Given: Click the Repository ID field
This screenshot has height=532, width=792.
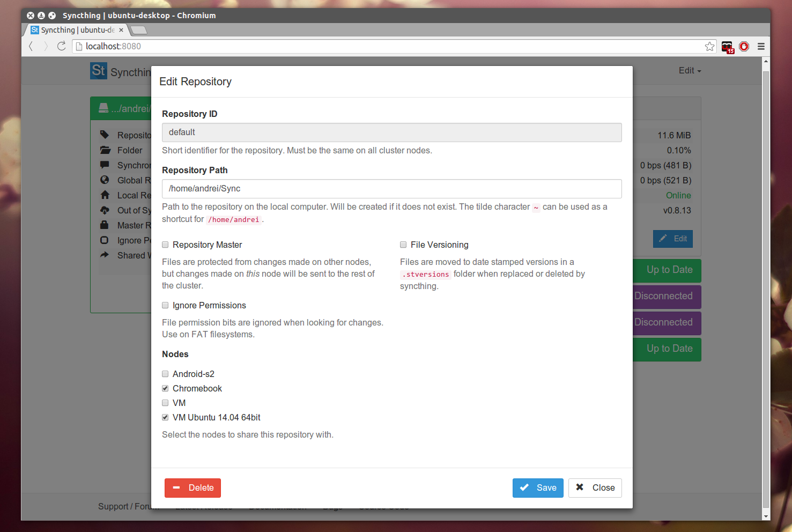Looking at the screenshot, I should tap(392, 132).
